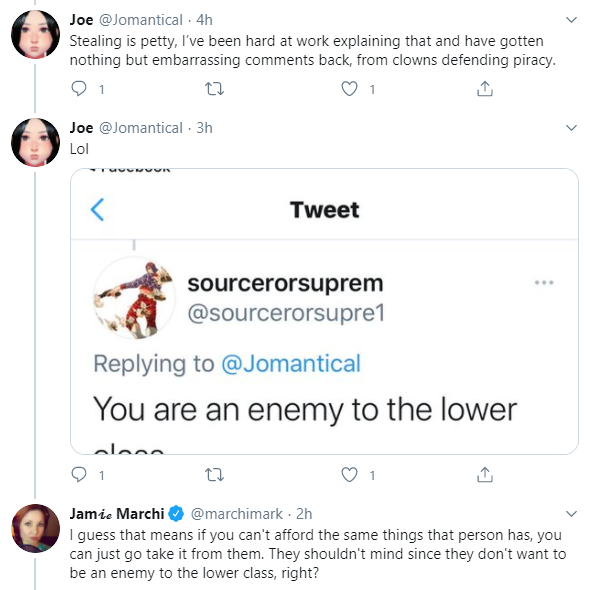591x590 pixels.
Task: Open the embedded sourcerorsuprem tweet screenshot
Action: [x=324, y=311]
